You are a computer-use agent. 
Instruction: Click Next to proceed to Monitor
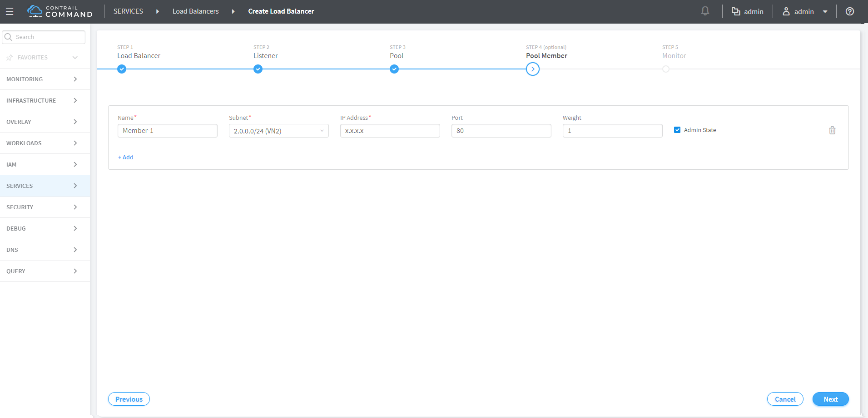coord(830,399)
